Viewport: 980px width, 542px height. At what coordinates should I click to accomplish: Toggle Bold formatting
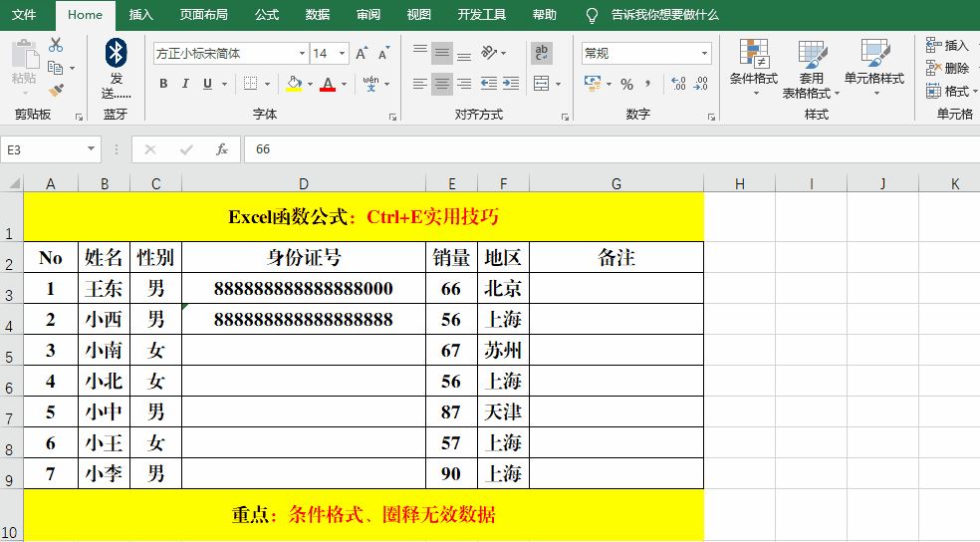[x=163, y=84]
